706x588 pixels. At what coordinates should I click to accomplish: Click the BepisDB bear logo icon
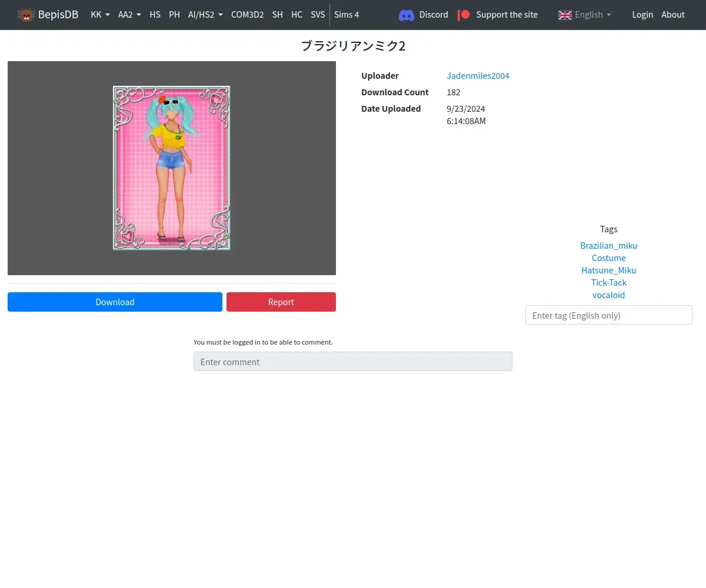point(26,15)
